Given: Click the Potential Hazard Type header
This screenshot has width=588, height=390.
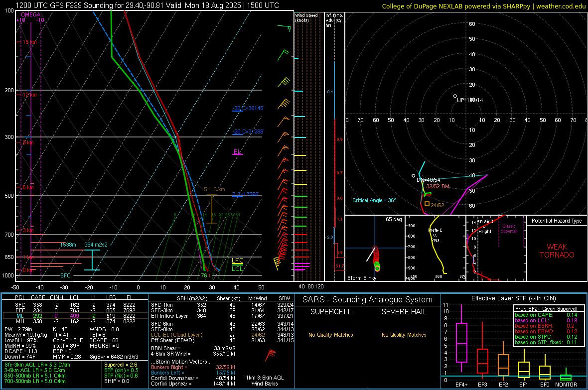Looking at the screenshot, I should pyautogui.click(x=557, y=221).
